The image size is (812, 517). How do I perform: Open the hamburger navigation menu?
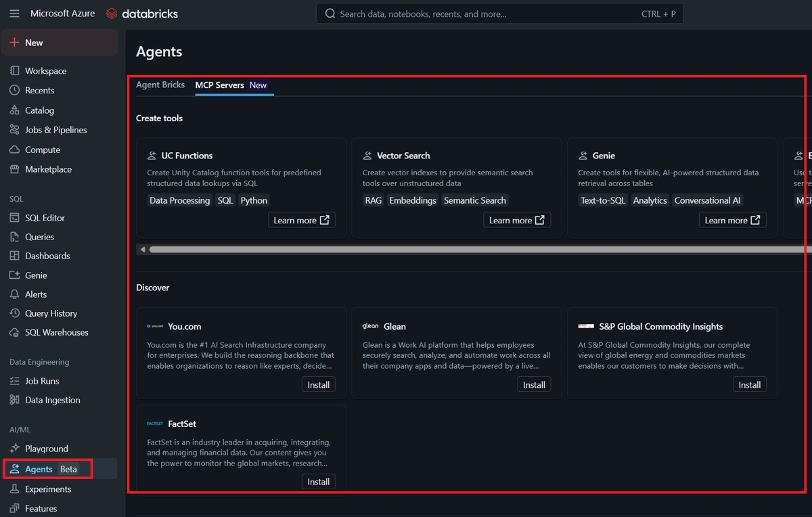tap(14, 13)
